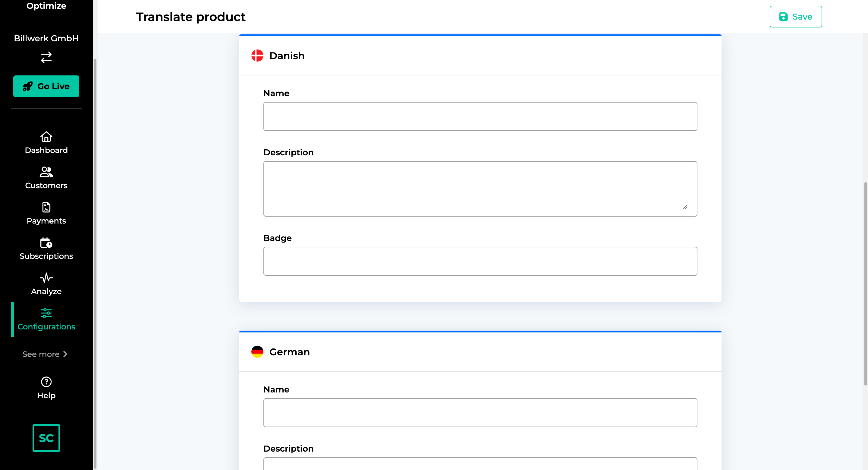Click the Subscriptions label text
This screenshot has width=868, height=470.
click(x=46, y=256)
